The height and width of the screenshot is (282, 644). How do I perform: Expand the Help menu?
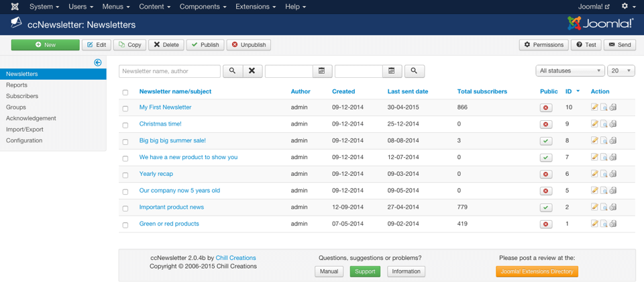295,7
